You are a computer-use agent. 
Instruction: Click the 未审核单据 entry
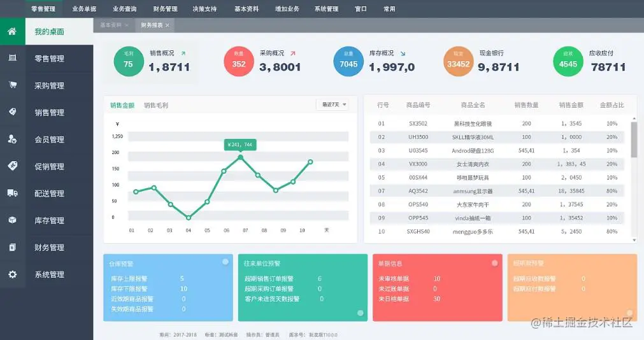[394, 279]
